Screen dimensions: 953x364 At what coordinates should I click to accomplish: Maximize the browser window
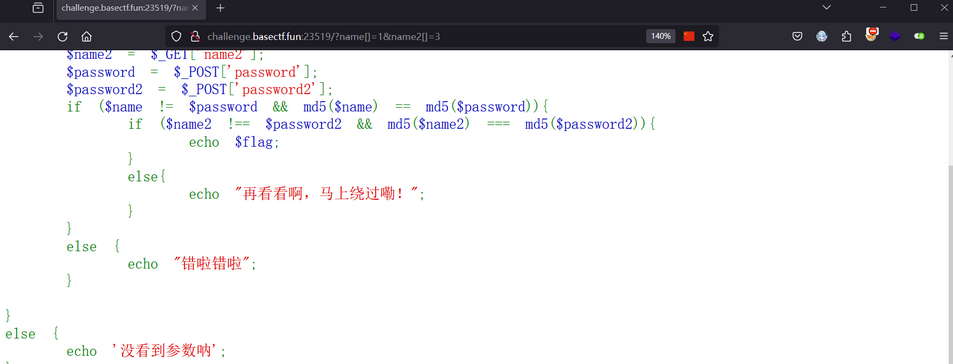[913, 8]
